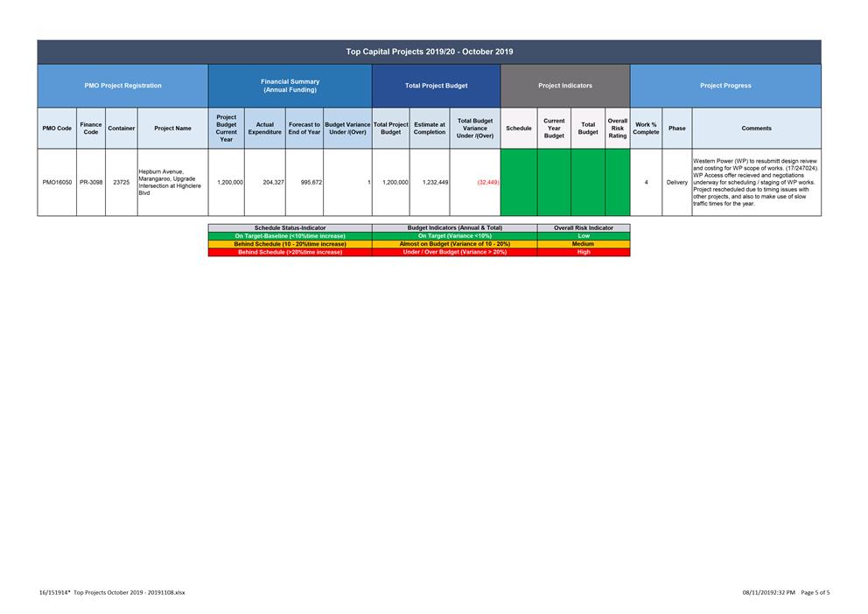Screen dimensions: 868x614
Task: Select the 'PMO Project Registration' group header
Action: [x=122, y=86]
